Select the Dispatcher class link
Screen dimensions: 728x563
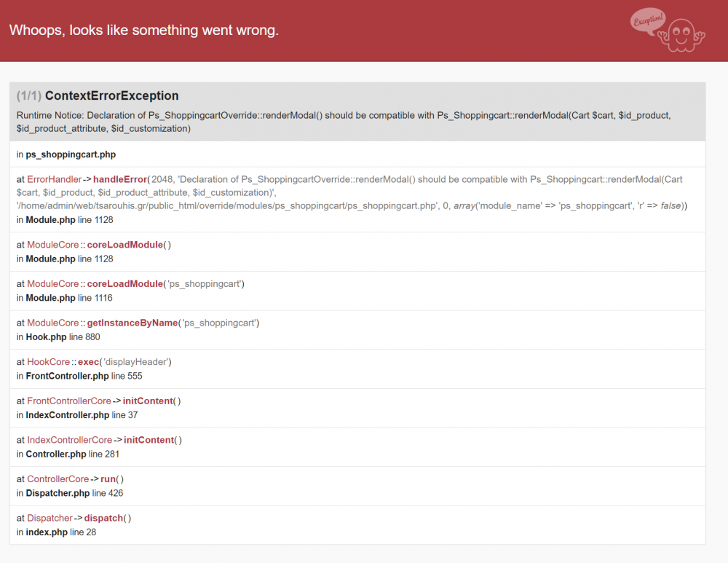pos(50,518)
